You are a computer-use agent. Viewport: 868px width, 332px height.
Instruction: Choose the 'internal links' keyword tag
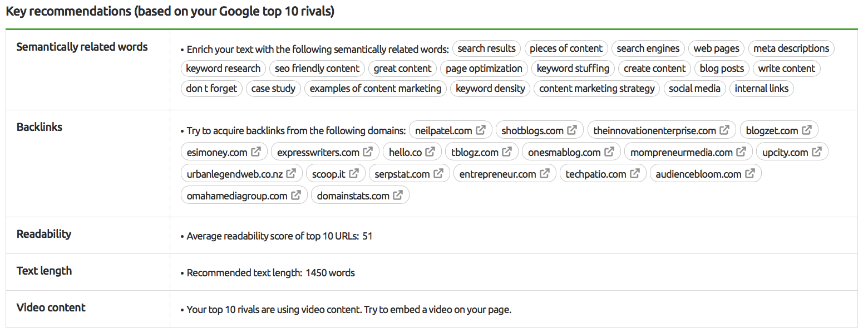click(x=762, y=89)
